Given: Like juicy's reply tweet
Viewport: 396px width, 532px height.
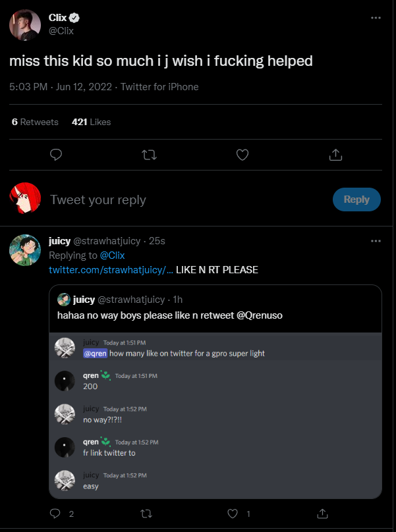Looking at the screenshot, I should point(232,513).
